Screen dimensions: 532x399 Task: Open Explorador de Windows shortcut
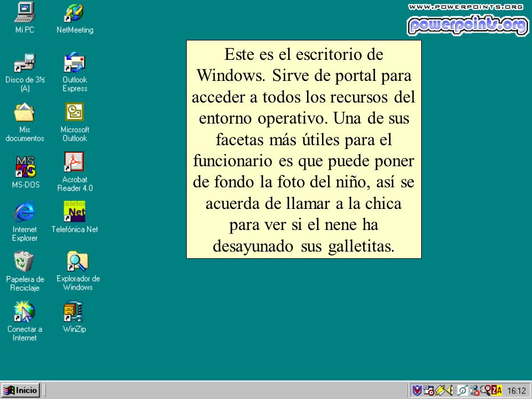[x=78, y=272]
